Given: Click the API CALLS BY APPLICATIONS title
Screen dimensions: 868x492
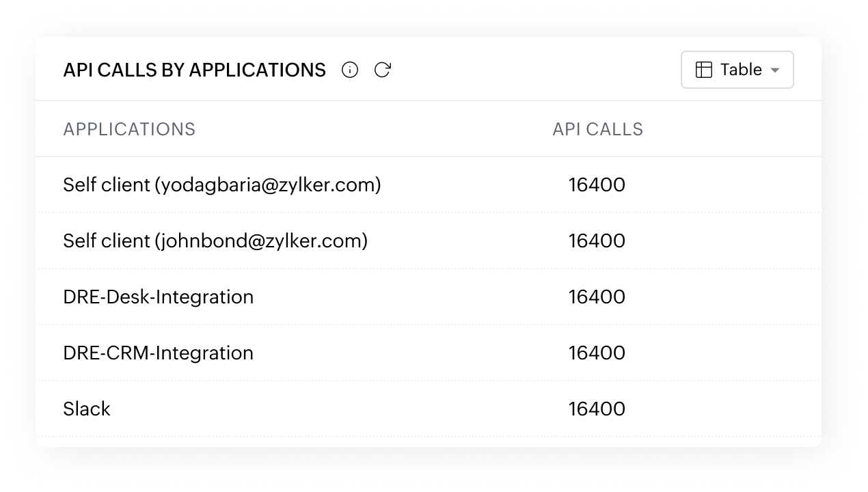Looking at the screenshot, I should click(195, 70).
